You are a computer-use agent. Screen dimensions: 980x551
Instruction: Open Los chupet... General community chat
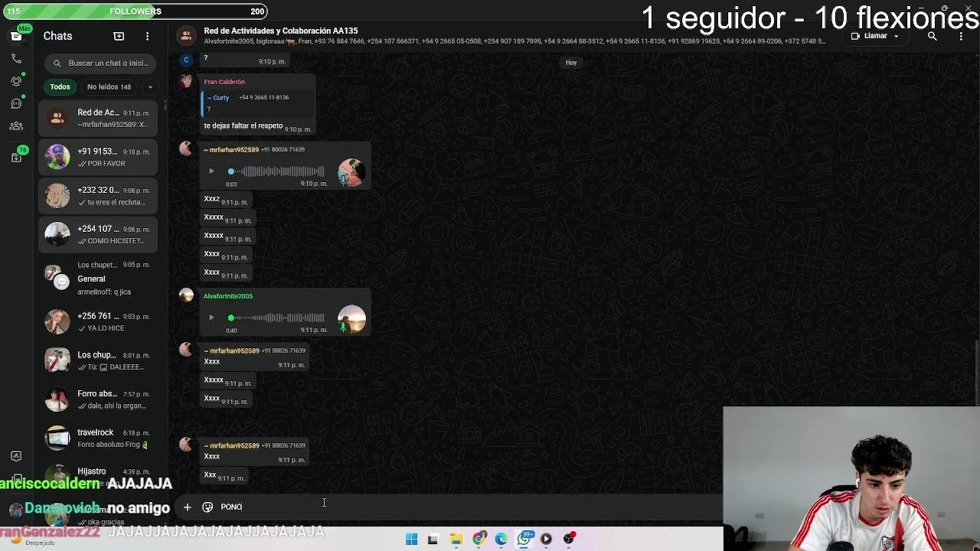click(x=98, y=279)
